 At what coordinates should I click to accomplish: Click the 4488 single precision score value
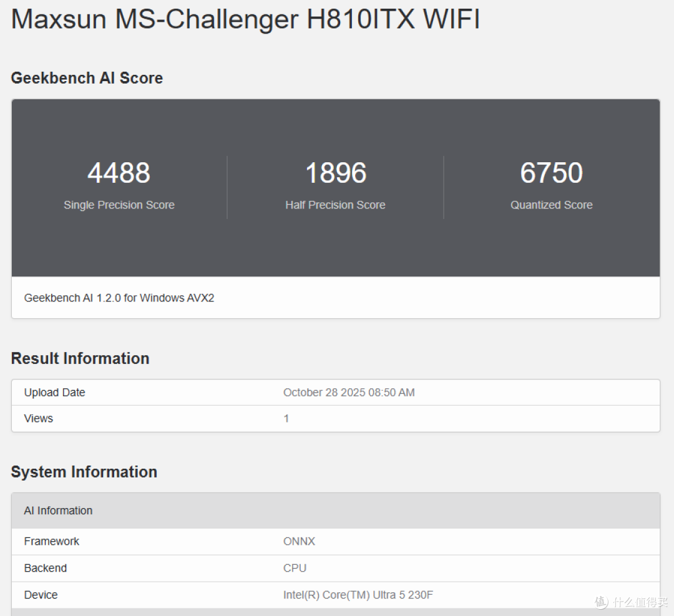click(119, 173)
